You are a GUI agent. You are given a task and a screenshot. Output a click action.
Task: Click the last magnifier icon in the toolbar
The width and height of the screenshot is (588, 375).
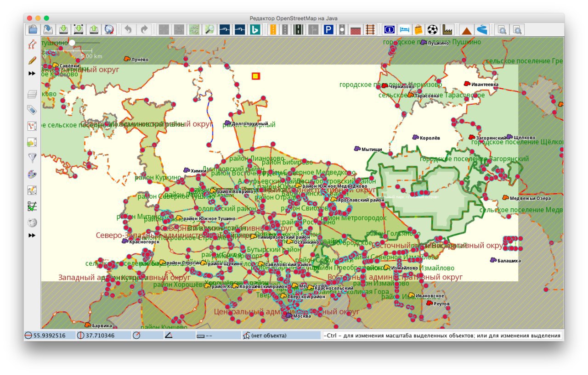pos(517,30)
